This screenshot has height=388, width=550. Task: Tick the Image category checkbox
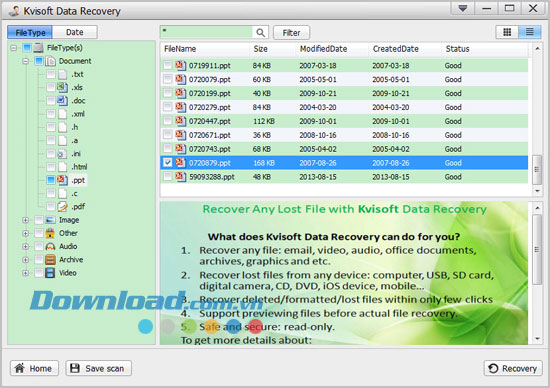click(x=39, y=220)
